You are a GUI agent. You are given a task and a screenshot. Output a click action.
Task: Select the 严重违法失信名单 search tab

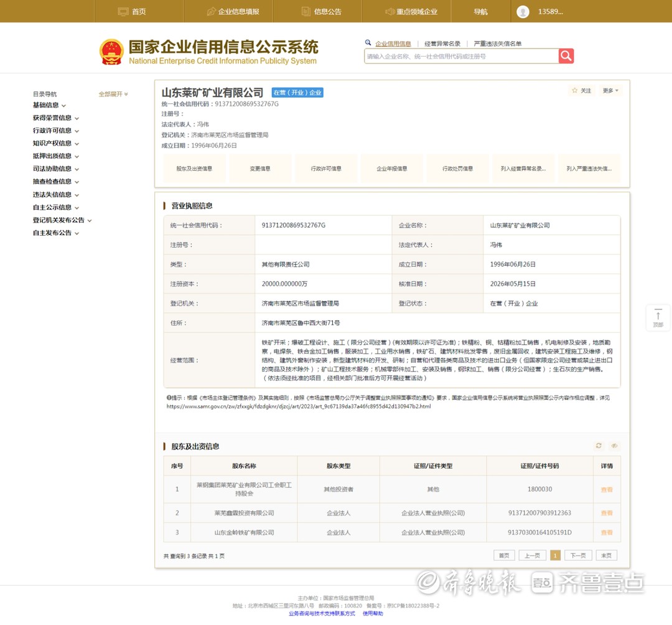(x=498, y=44)
